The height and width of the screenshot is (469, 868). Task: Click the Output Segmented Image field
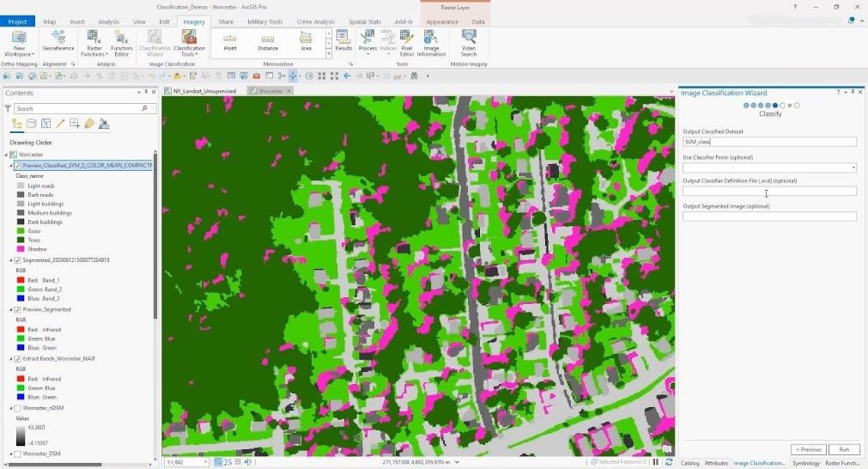pyautogui.click(x=769, y=216)
